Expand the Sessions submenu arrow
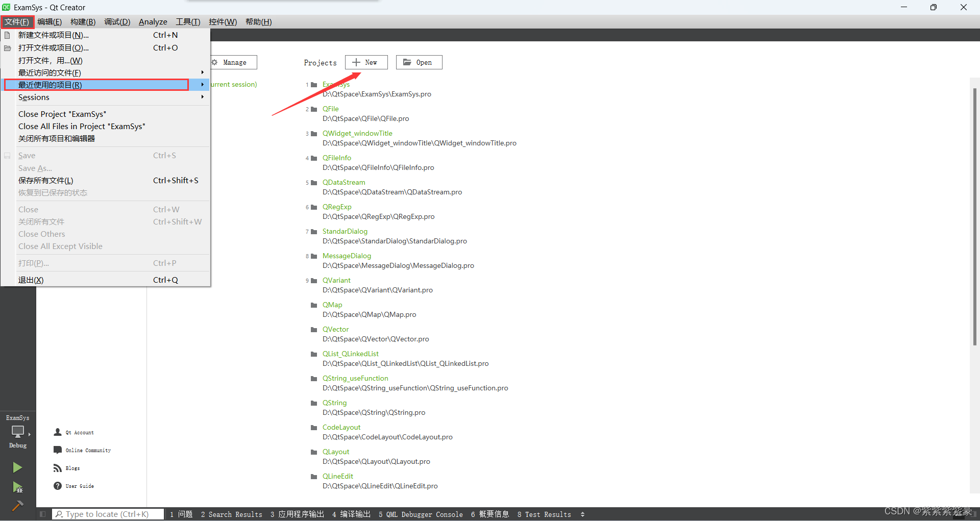980x521 pixels. click(203, 97)
